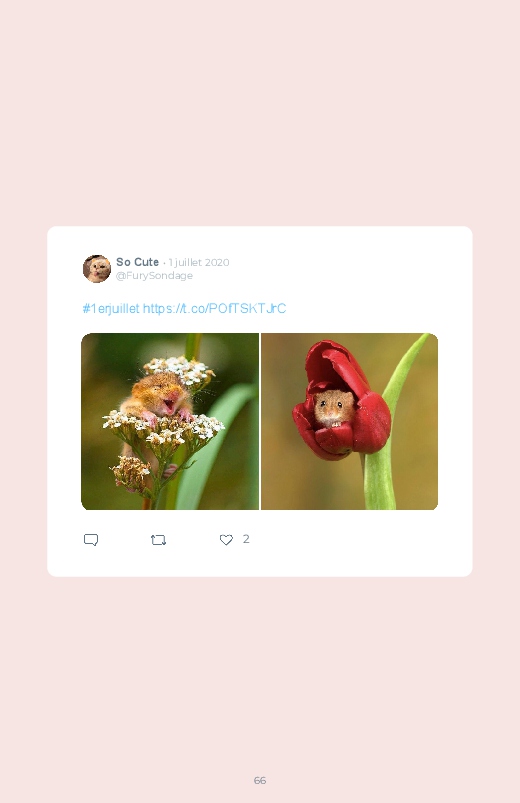
Task: Click the like count number 2
Action: 246,539
